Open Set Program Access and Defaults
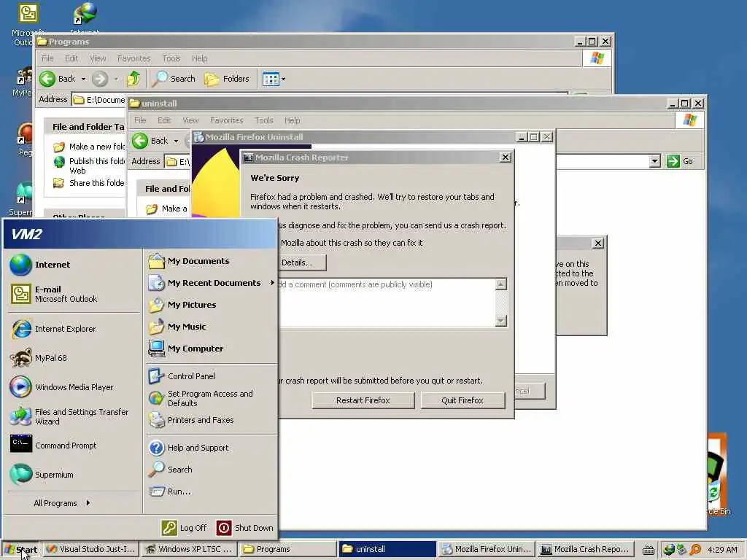 point(212,398)
